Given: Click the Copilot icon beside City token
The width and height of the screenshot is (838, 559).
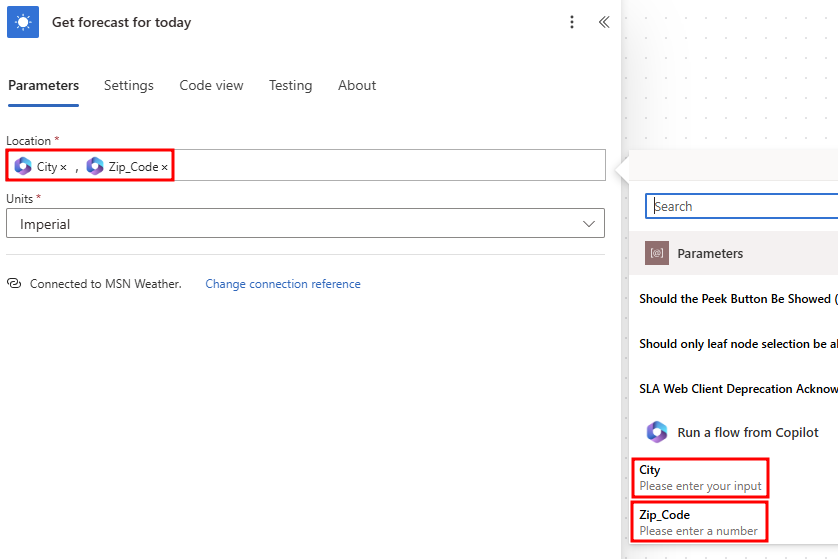Looking at the screenshot, I should point(23,166).
